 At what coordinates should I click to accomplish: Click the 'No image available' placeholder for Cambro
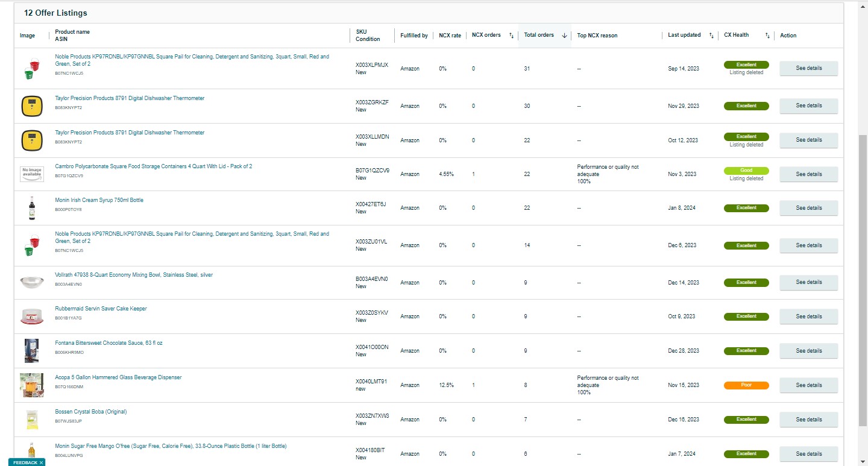click(32, 174)
